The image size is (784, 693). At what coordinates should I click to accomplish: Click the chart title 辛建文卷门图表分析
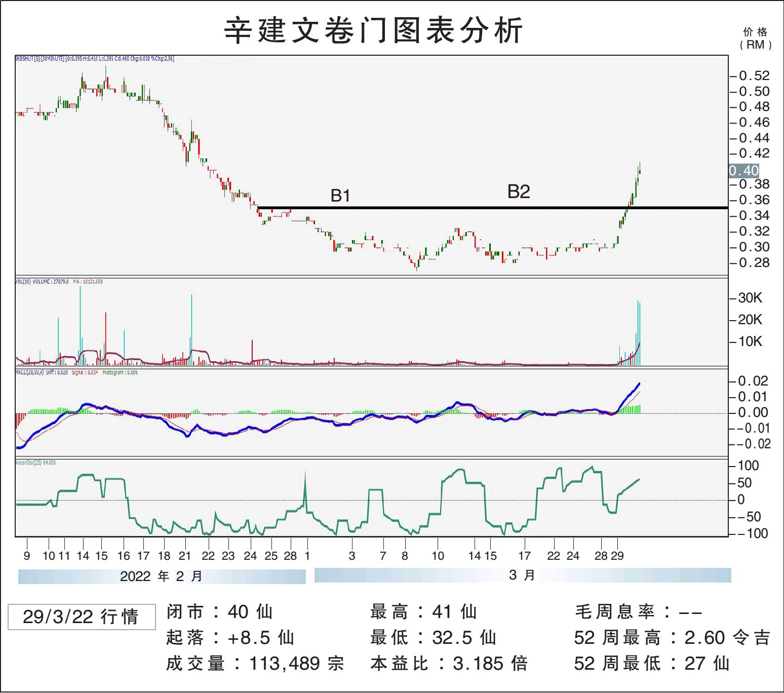click(x=373, y=30)
